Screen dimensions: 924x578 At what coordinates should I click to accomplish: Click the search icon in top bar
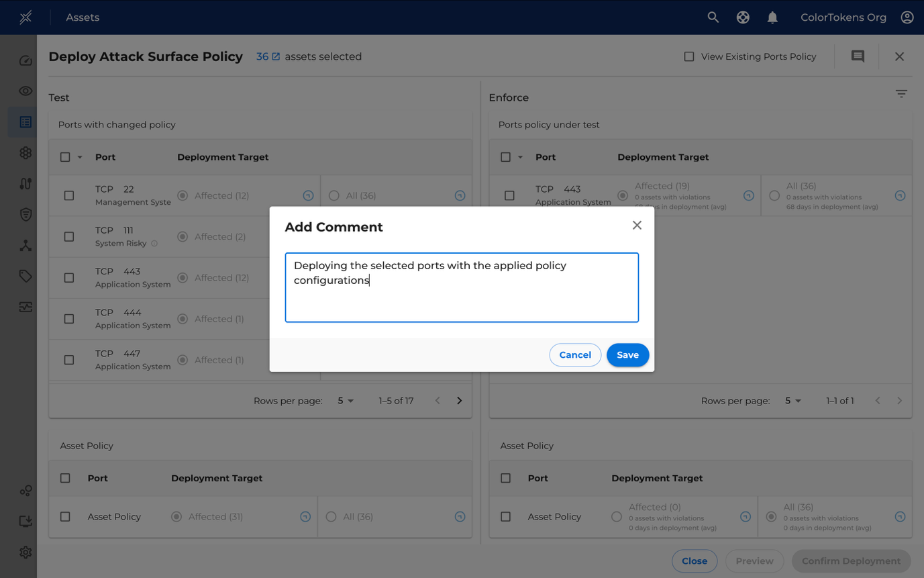[x=713, y=17]
